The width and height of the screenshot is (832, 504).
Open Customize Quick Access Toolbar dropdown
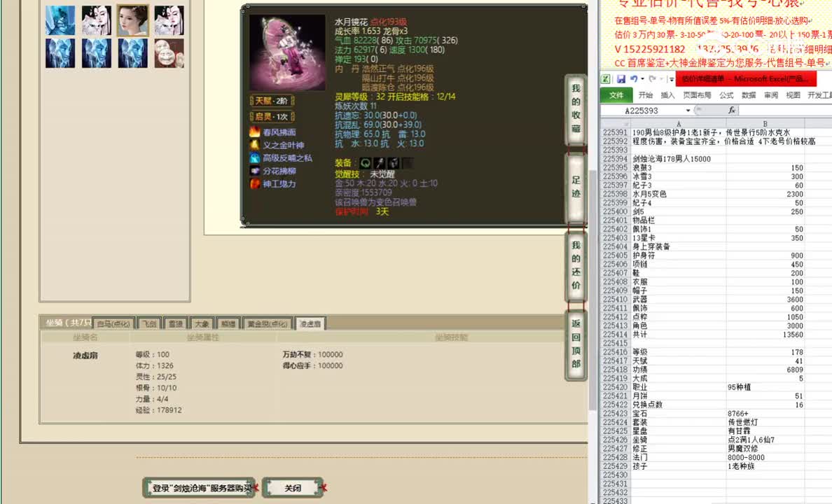point(671,79)
